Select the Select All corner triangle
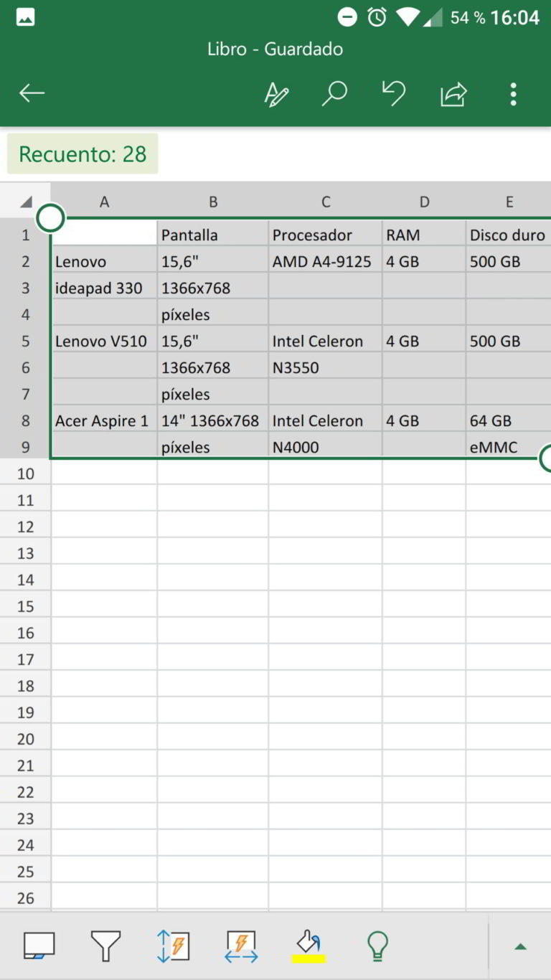 26,202
